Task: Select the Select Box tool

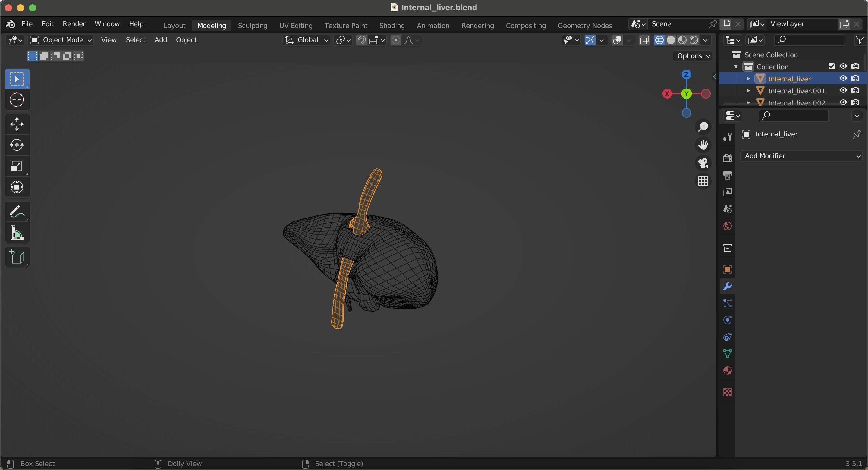Action: click(x=17, y=79)
